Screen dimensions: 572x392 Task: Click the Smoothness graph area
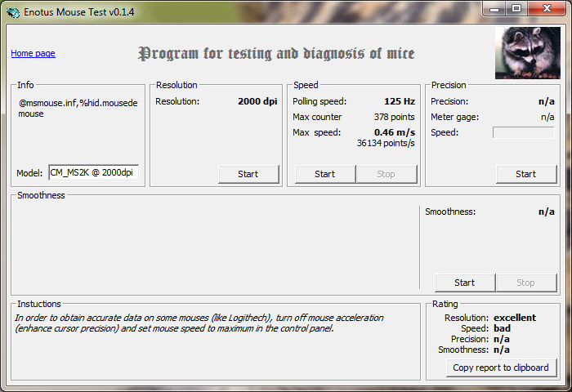(x=215, y=247)
